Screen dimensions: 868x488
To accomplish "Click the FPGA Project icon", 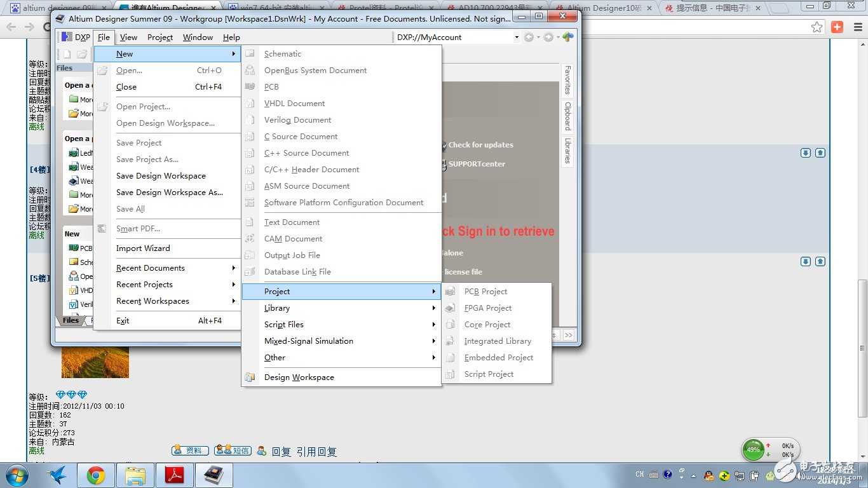I will (x=450, y=308).
